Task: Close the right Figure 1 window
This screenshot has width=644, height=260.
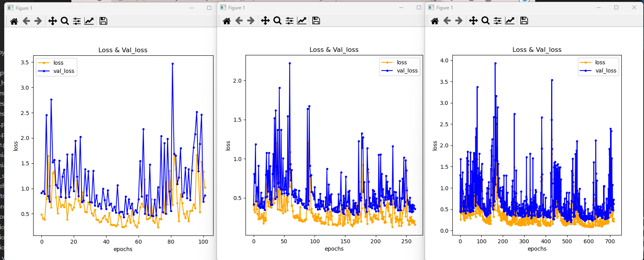Action: (634, 7)
